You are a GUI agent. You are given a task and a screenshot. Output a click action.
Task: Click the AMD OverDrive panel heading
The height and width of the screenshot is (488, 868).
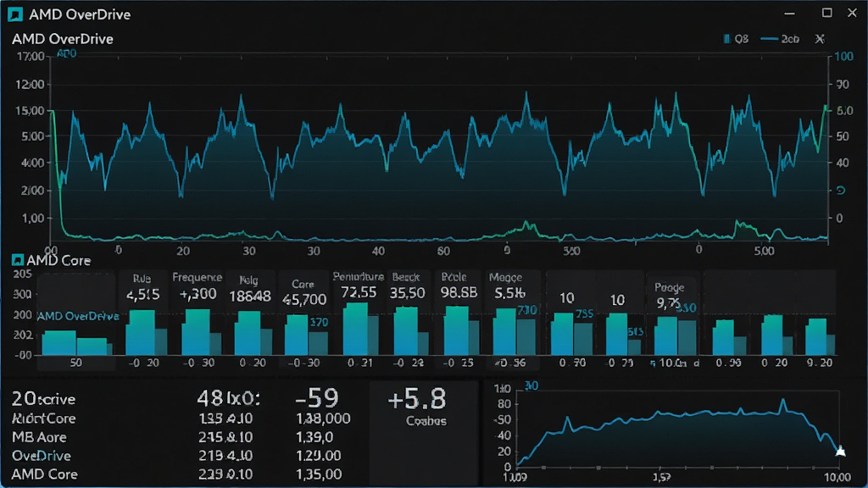point(63,39)
